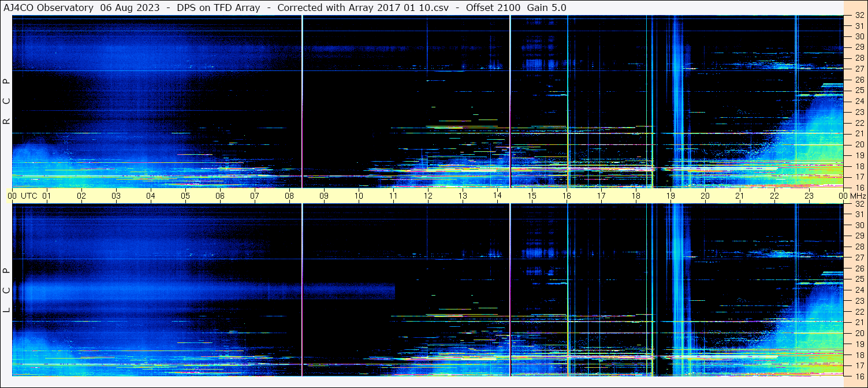Click the 32 MHz label in LCP panel
This screenshot has height=388, width=868.
pyautogui.click(x=859, y=204)
